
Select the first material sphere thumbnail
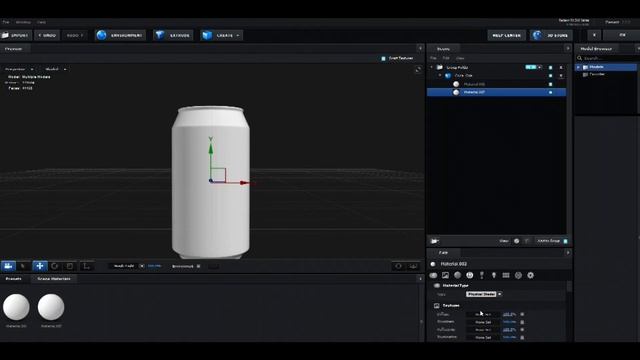(16, 307)
